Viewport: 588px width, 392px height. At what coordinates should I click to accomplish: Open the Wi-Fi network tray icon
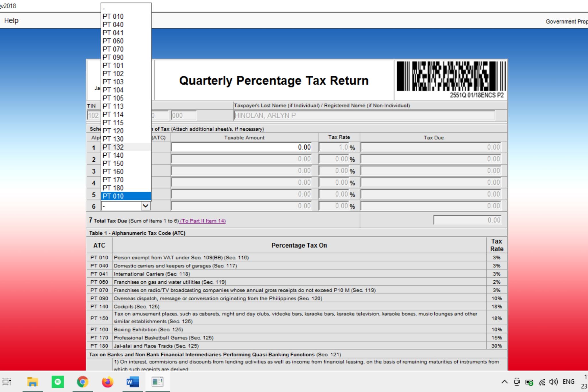(x=542, y=382)
